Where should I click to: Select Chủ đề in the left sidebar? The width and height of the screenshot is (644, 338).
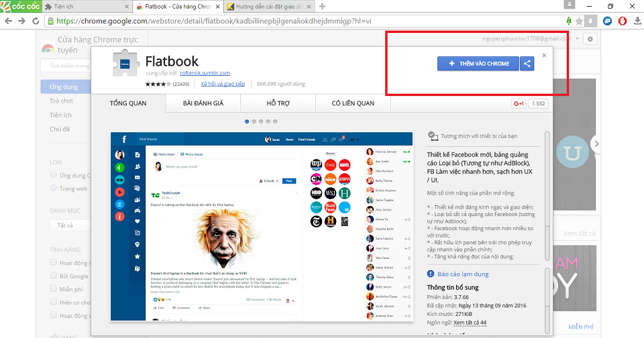60,129
